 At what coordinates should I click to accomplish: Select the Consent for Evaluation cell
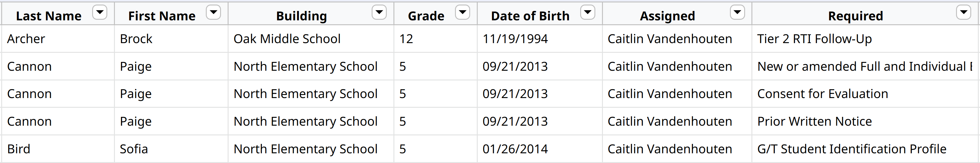pyautogui.click(x=866, y=94)
